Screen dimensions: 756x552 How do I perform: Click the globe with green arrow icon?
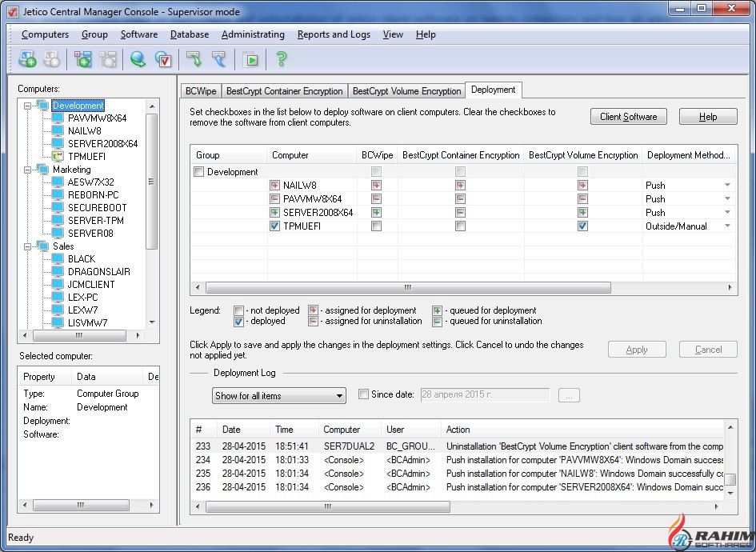[x=138, y=59]
